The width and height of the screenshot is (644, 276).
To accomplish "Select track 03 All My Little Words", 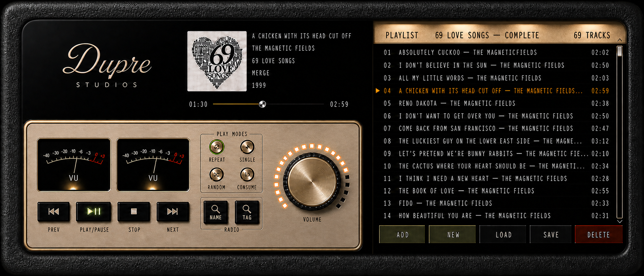I will coord(496,78).
